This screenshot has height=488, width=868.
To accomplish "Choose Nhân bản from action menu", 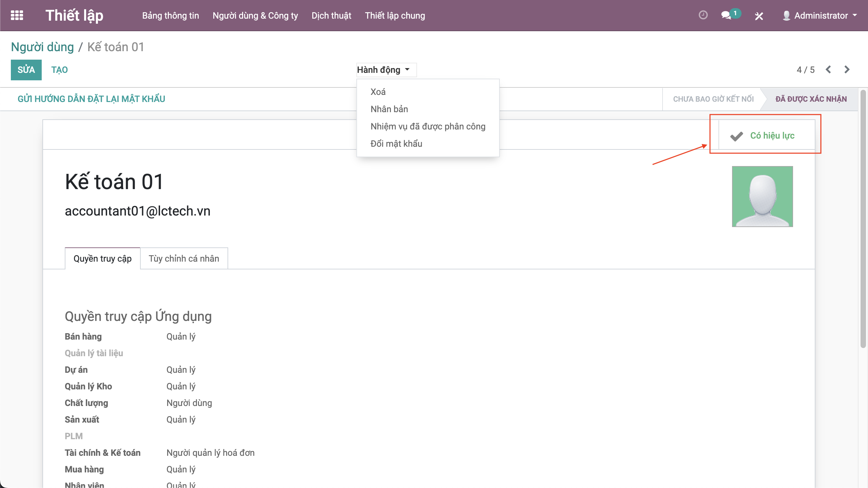I will pyautogui.click(x=389, y=109).
